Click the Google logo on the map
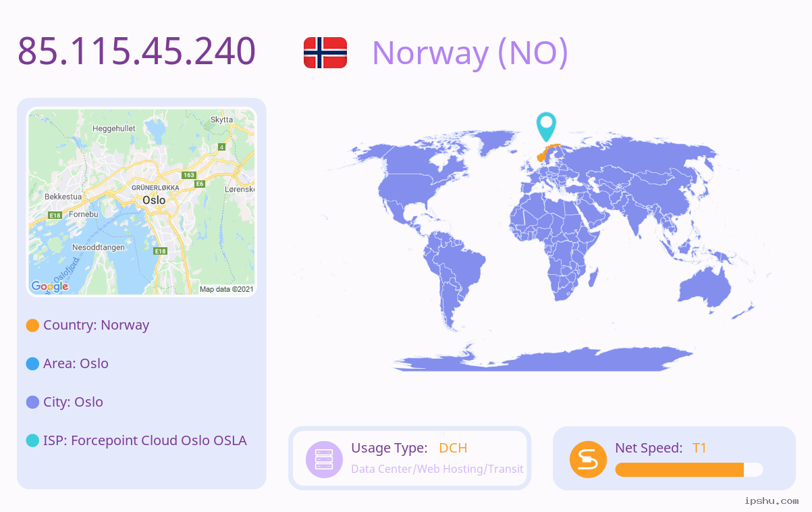The height and width of the screenshot is (512, 812). click(x=50, y=286)
